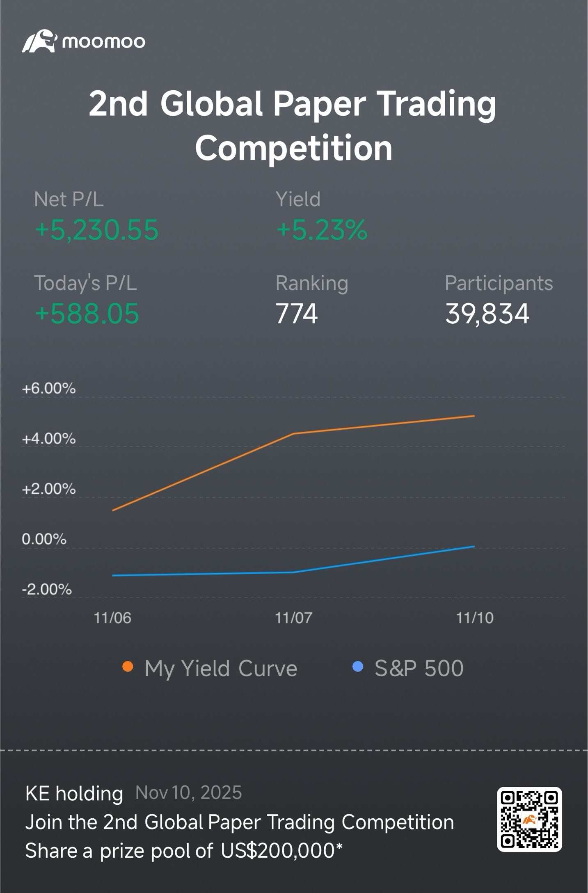Open the Join the 2nd Global Paper Trading Competition text
This screenshot has height=893, width=588.
pos(240,822)
